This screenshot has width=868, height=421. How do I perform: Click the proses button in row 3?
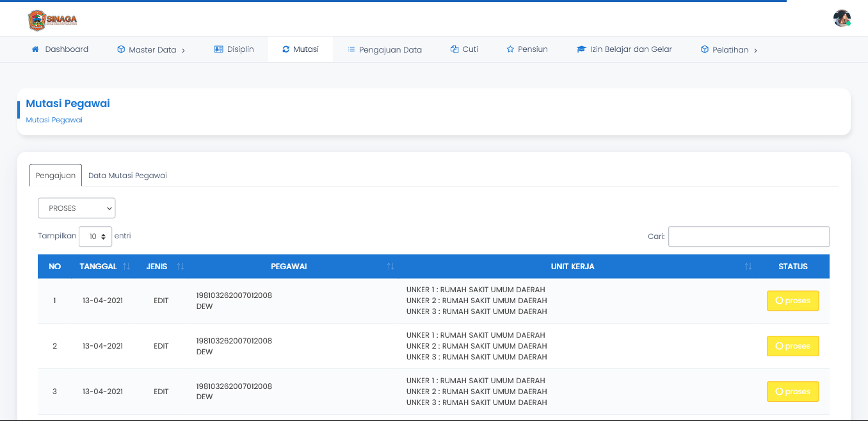pyautogui.click(x=792, y=392)
